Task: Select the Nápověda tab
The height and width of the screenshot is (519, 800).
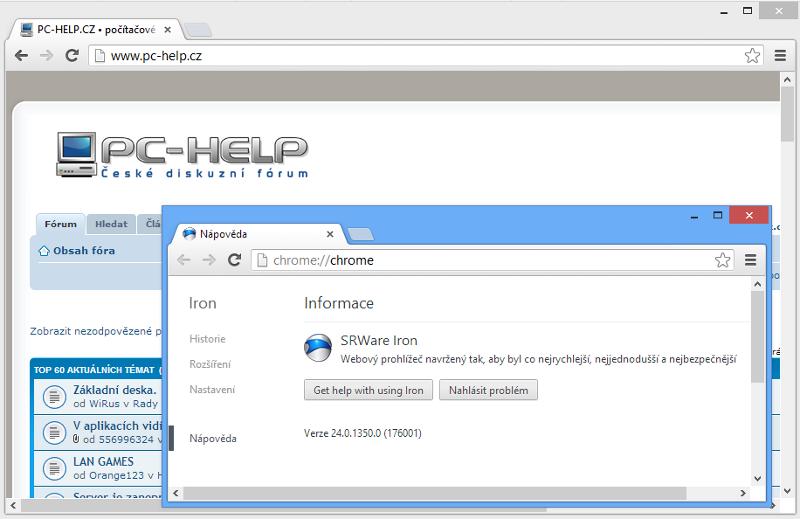Action: coord(259,234)
